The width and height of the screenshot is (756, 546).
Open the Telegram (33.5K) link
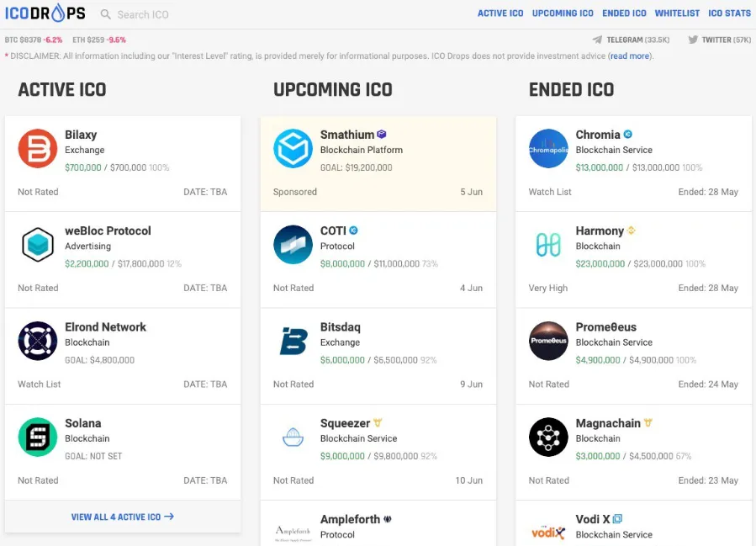(638, 40)
